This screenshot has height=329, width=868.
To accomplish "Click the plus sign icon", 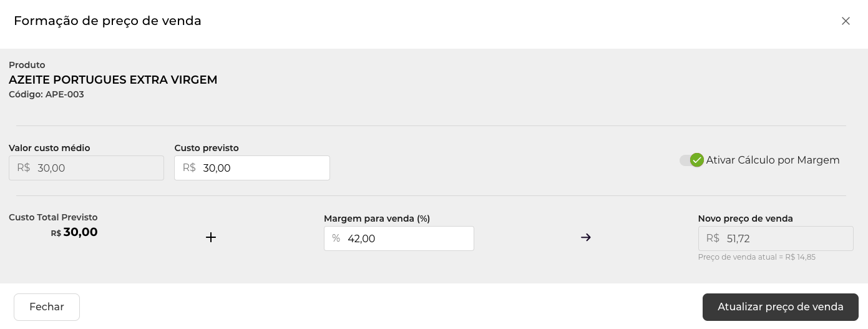I will tap(211, 237).
